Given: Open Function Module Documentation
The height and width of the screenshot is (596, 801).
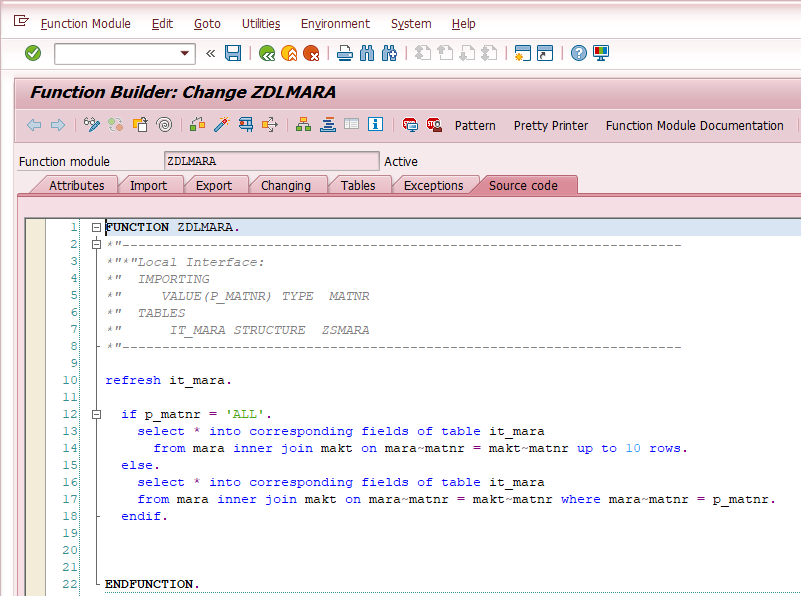Looking at the screenshot, I should (x=694, y=126).
